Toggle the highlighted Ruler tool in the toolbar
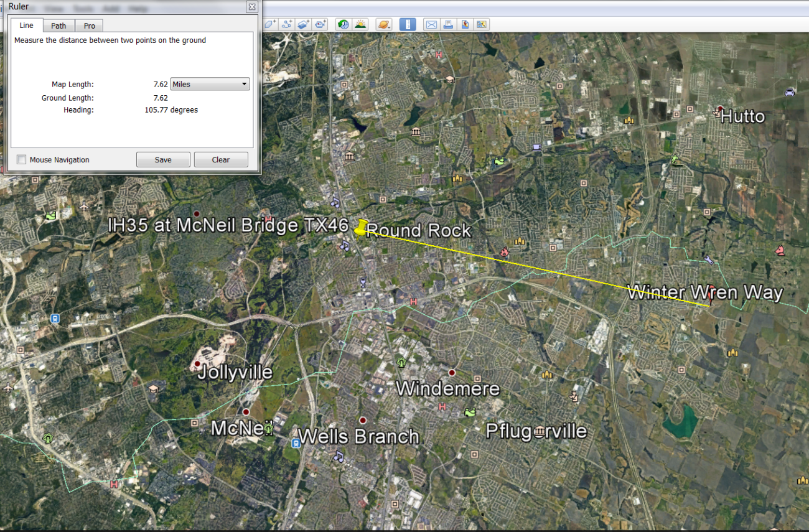Image resolution: width=809 pixels, height=532 pixels. (x=407, y=24)
